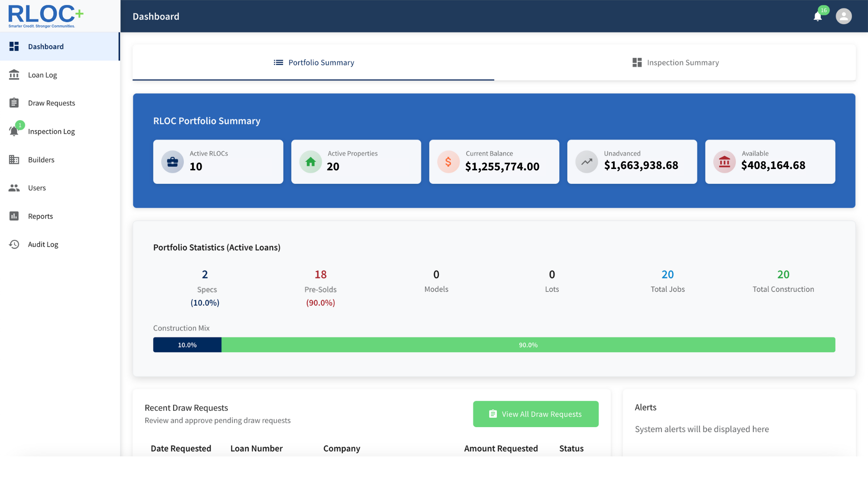Click the Active RLOCs briefcase icon
The height and width of the screenshot is (488, 868).
[172, 161]
